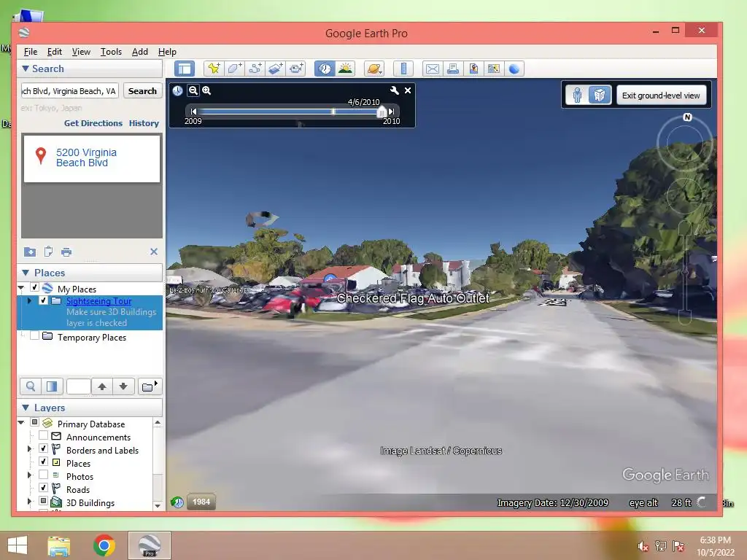
Task: Search places with magnifier icon
Action: [31, 386]
